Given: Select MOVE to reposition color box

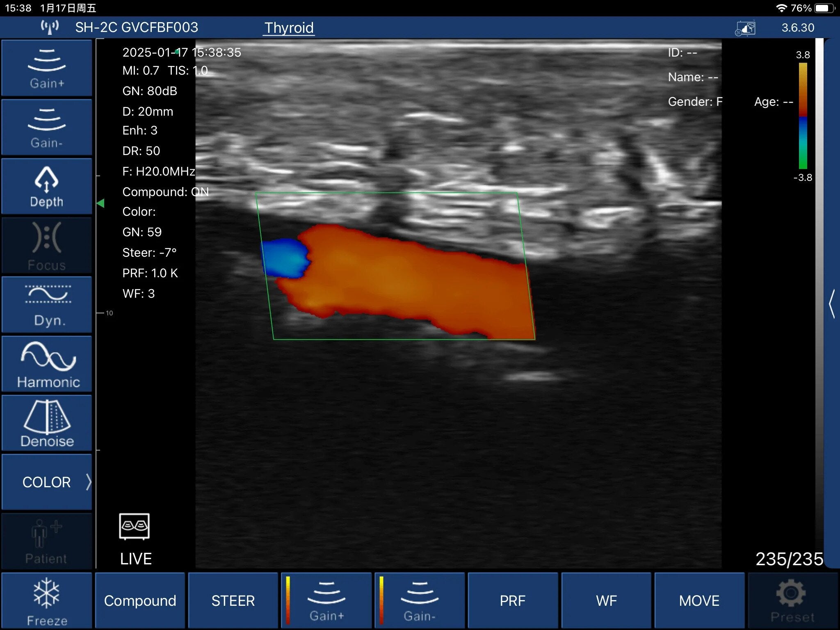Looking at the screenshot, I should 699,600.
